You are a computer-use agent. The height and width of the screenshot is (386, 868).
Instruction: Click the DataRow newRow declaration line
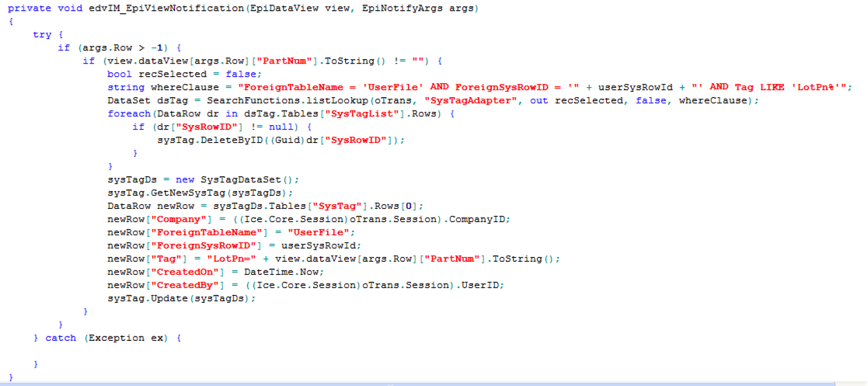(x=265, y=206)
